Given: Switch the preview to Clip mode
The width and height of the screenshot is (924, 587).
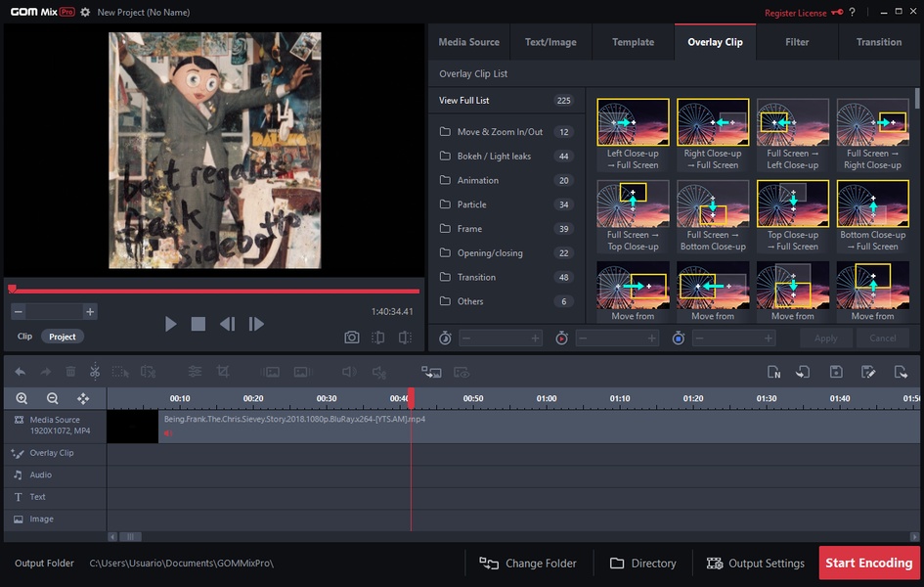Looking at the screenshot, I should coord(24,337).
